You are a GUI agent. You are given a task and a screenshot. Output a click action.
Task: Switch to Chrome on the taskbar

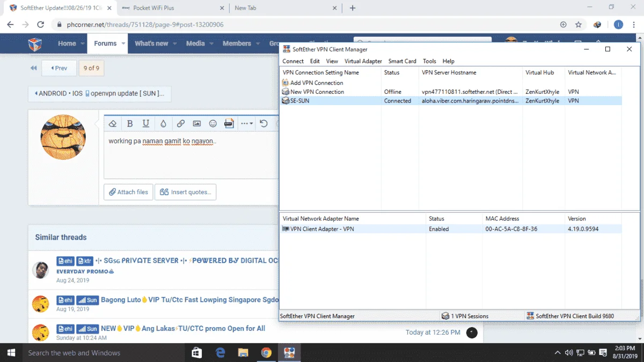pos(266,352)
